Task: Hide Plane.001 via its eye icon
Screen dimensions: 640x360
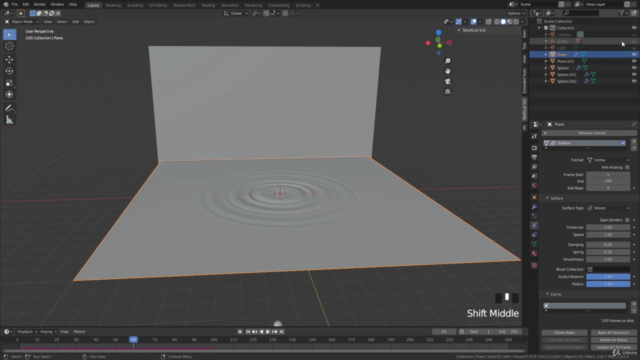Action: (634, 61)
